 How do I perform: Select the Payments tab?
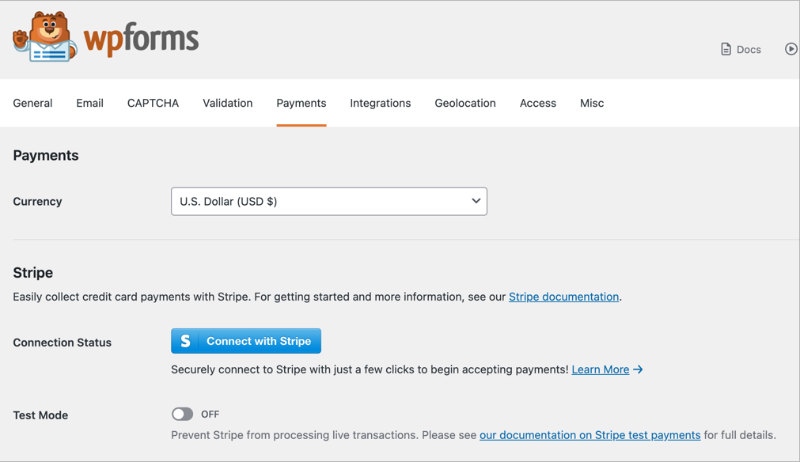tap(301, 104)
